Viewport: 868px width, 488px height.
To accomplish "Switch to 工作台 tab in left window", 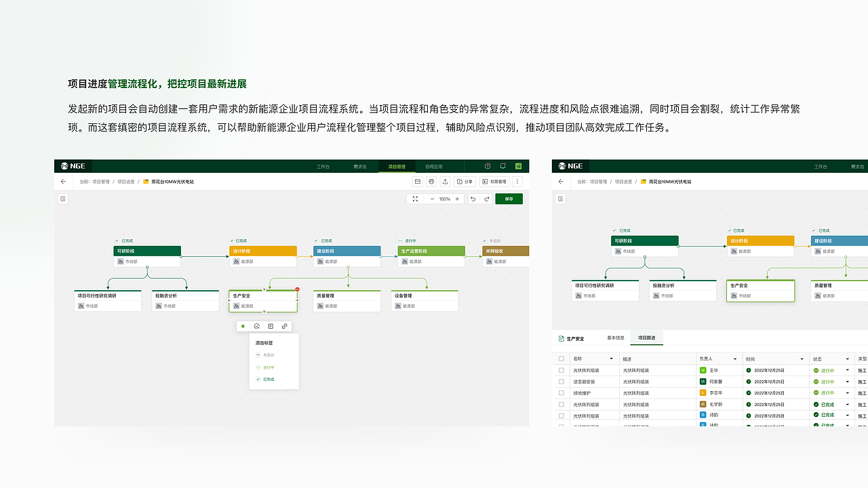I will 323,166.
